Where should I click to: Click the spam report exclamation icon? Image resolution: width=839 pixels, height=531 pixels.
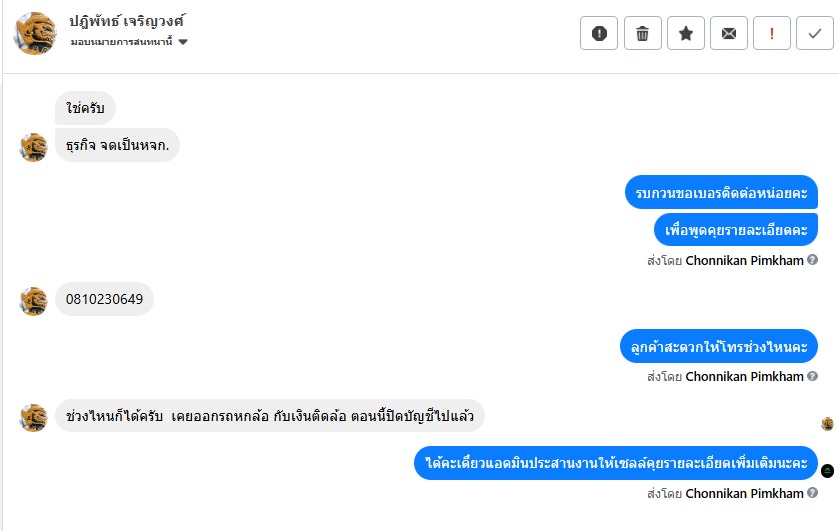tap(599, 33)
